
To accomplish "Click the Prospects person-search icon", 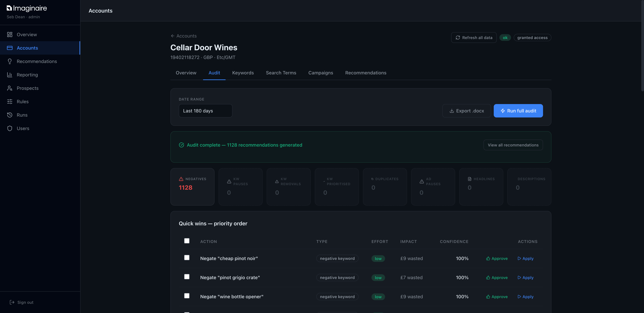I will 10,88.
